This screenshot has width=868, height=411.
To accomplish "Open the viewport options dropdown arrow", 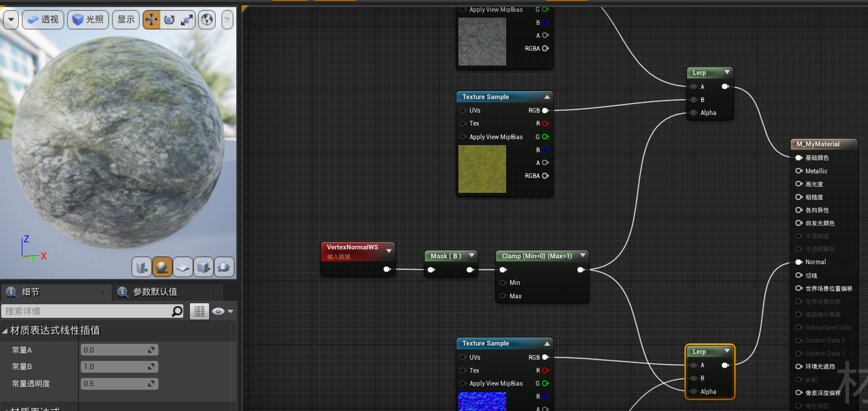I will (x=11, y=19).
